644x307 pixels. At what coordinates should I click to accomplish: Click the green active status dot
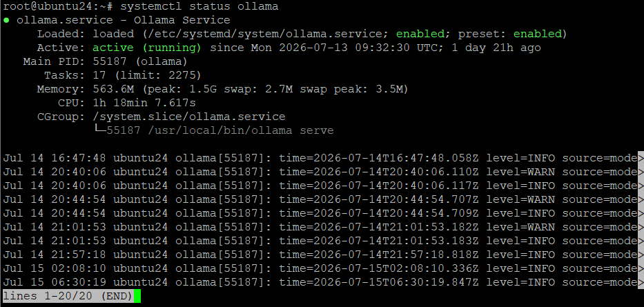[x=6, y=20]
